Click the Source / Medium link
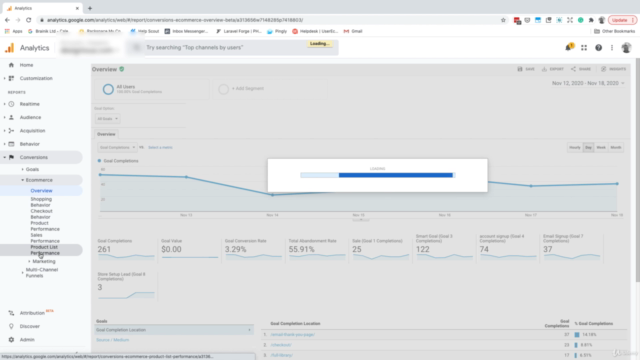640x360 pixels. pos(112,340)
